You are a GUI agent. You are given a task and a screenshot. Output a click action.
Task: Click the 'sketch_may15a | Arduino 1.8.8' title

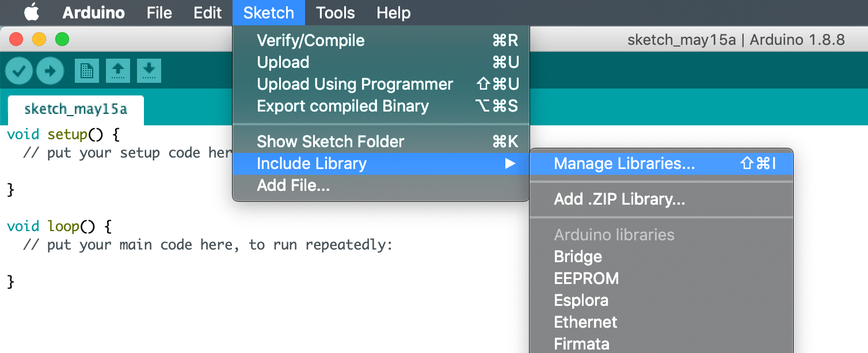[736, 40]
